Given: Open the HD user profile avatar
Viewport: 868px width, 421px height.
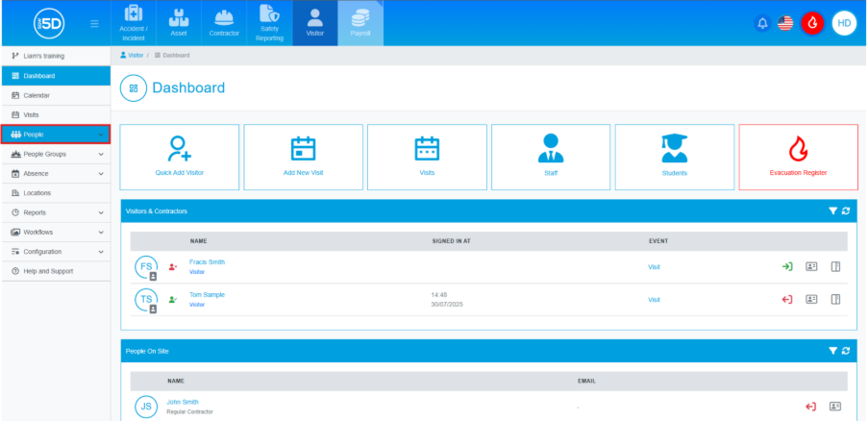Looking at the screenshot, I should tap(844, 23).
